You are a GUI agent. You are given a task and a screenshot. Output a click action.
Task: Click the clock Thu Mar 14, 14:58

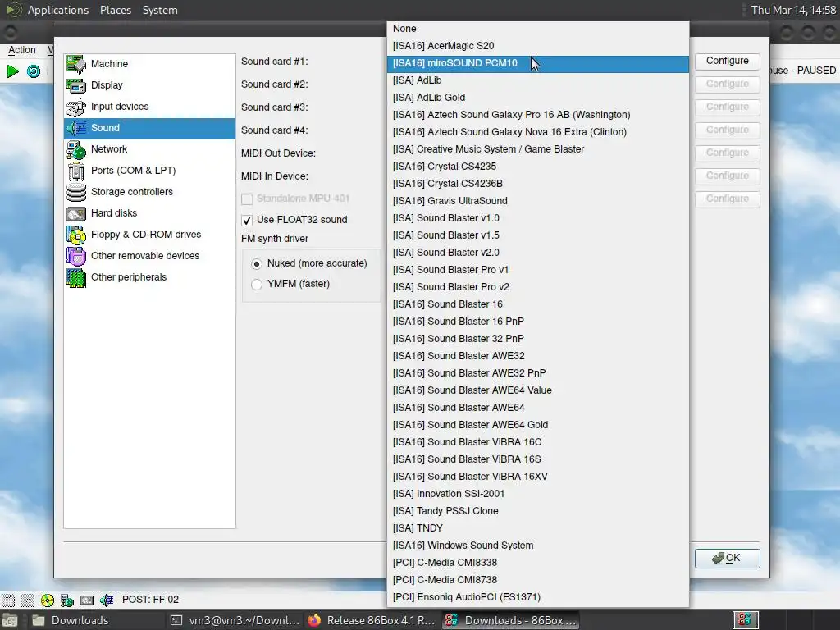793,10
